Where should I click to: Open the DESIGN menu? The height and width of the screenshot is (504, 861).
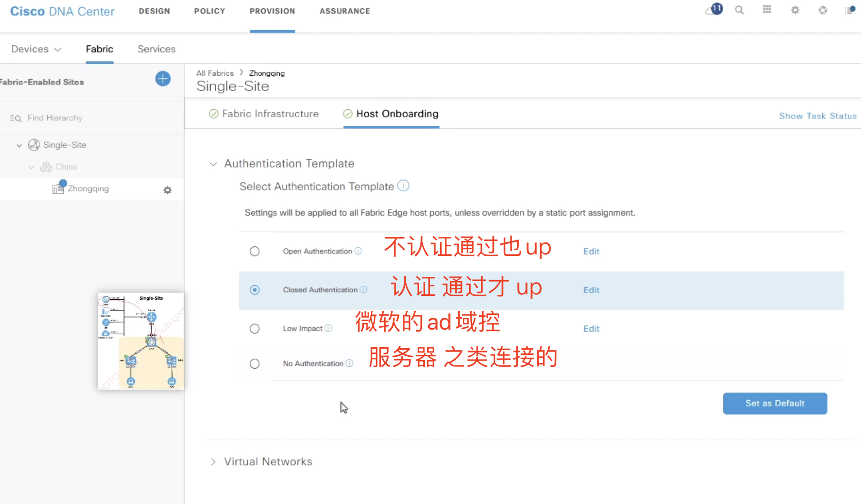[154, 11]
